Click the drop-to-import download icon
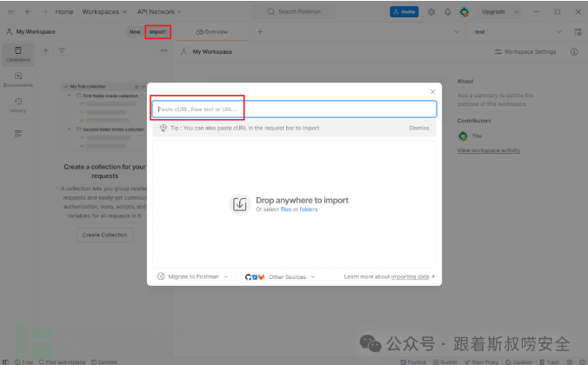588x365 pixels. point(239,204)
